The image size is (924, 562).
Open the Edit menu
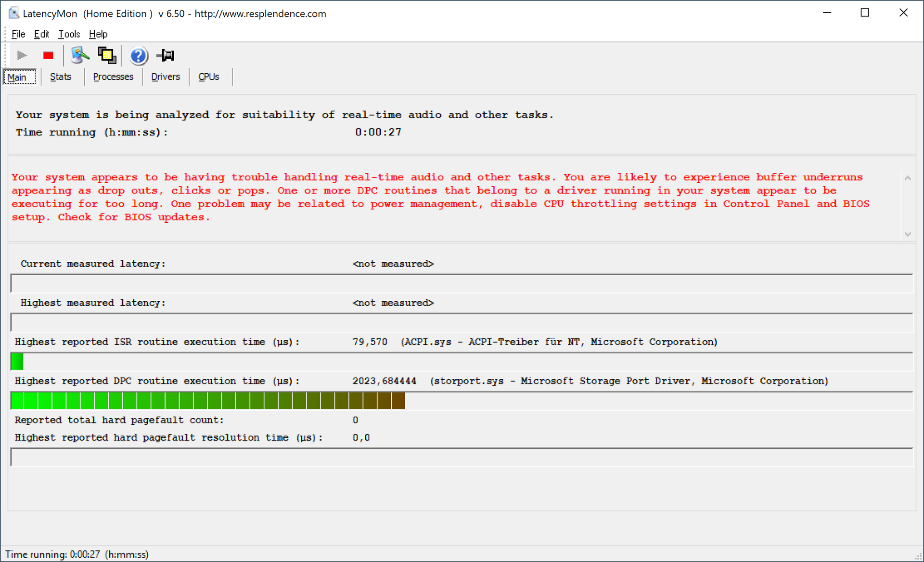pyautogui.click(x=41, y=34)
